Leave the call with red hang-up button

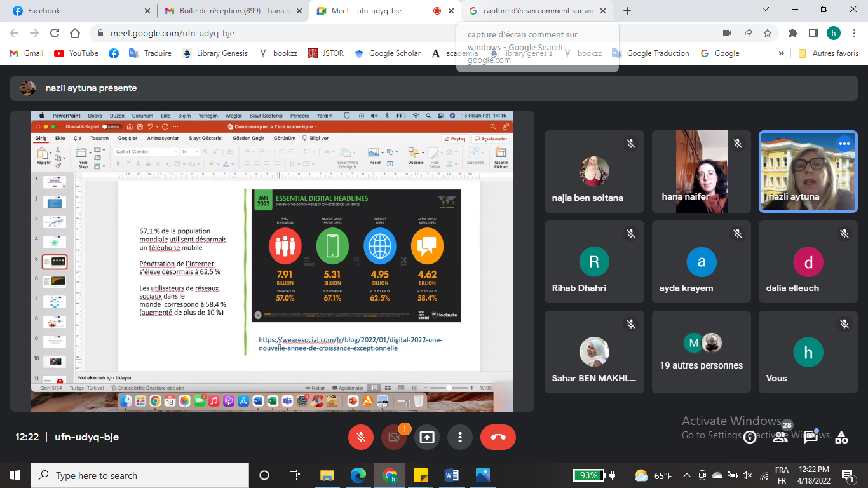tap(498, 437)
